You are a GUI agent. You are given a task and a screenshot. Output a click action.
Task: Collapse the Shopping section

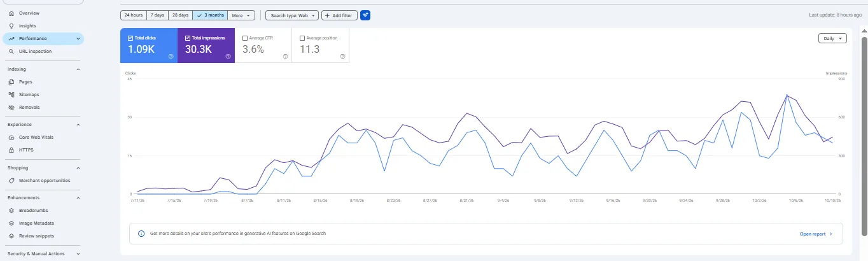tap(78, 168)
